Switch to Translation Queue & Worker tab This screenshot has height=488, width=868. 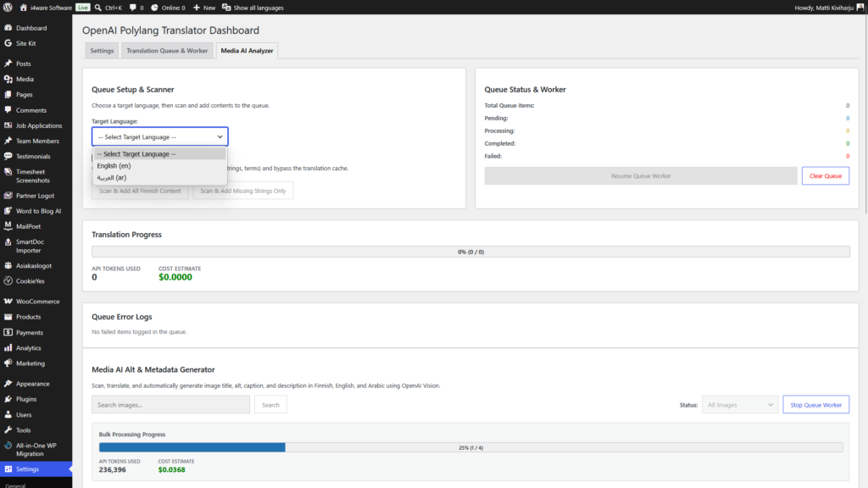[x=167, y=50]
